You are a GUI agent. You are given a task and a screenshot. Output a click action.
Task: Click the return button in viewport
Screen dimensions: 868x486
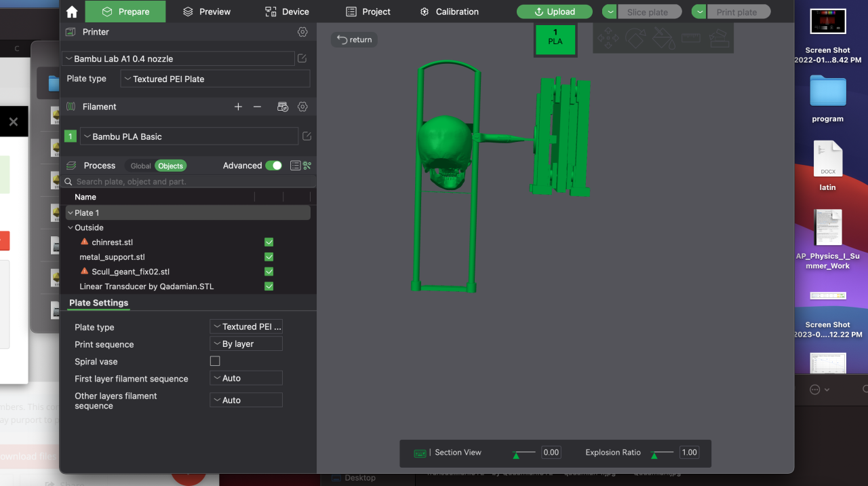click(354, 39)
